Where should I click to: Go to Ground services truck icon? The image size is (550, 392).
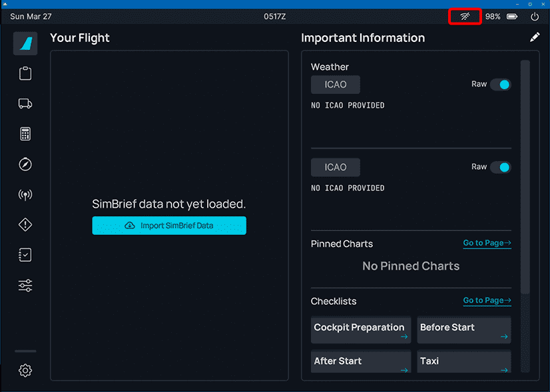point(25,104)
